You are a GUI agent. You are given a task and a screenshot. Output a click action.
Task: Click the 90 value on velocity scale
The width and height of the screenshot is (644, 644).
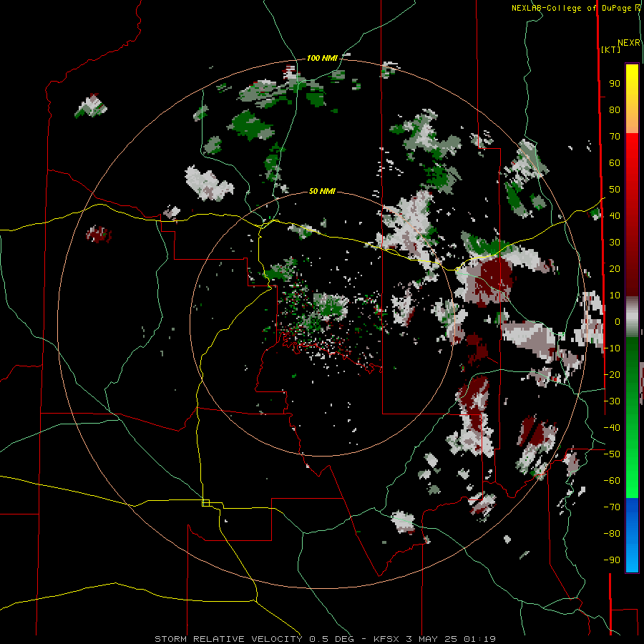(x=615, y=84)
